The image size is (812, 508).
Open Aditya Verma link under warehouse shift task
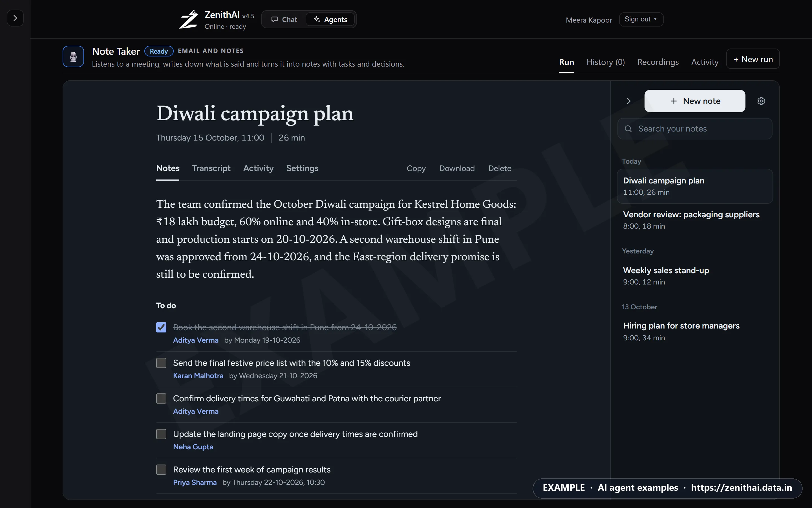click(x=196, y=340)
